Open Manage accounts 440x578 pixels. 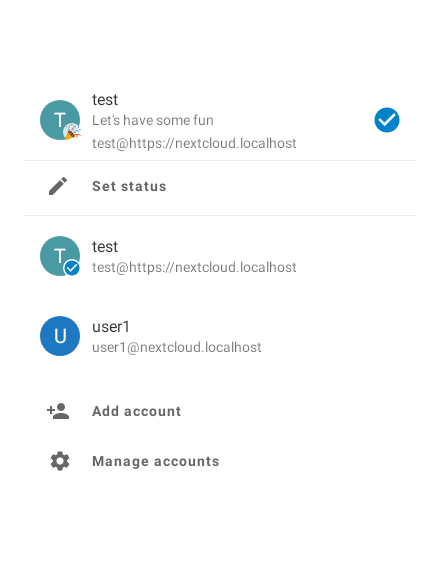point(220,461)
